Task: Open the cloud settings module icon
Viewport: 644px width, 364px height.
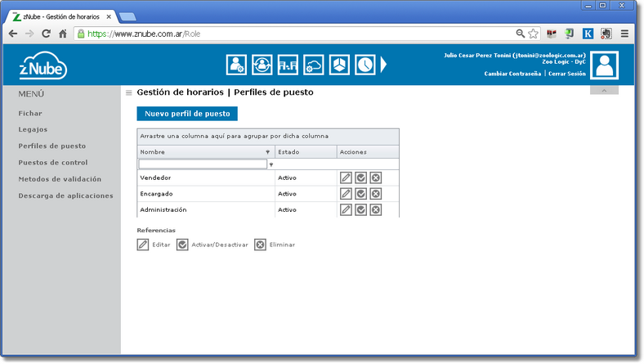Action: [x=314, y=65]
